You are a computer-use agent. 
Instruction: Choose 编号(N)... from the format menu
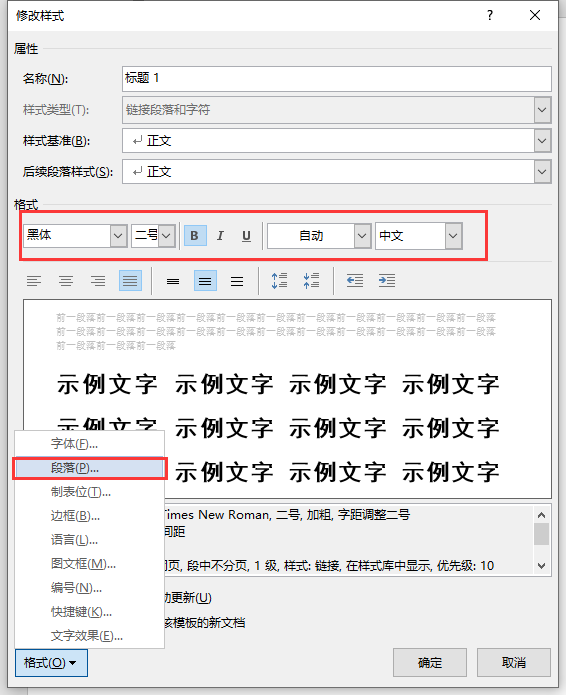pos(90,588)
